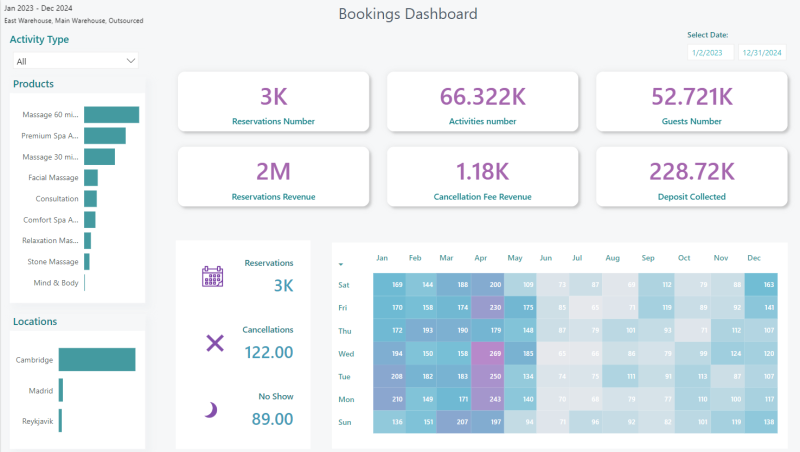The image size is (800, 452).
Task: Click the Deposit Collected 228.72K card
Action: (x=692, y=177)
